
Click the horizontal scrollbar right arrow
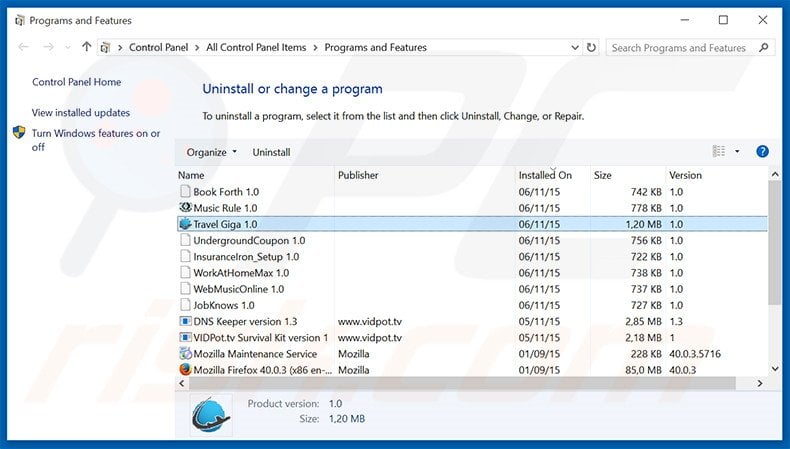(760, 383)
